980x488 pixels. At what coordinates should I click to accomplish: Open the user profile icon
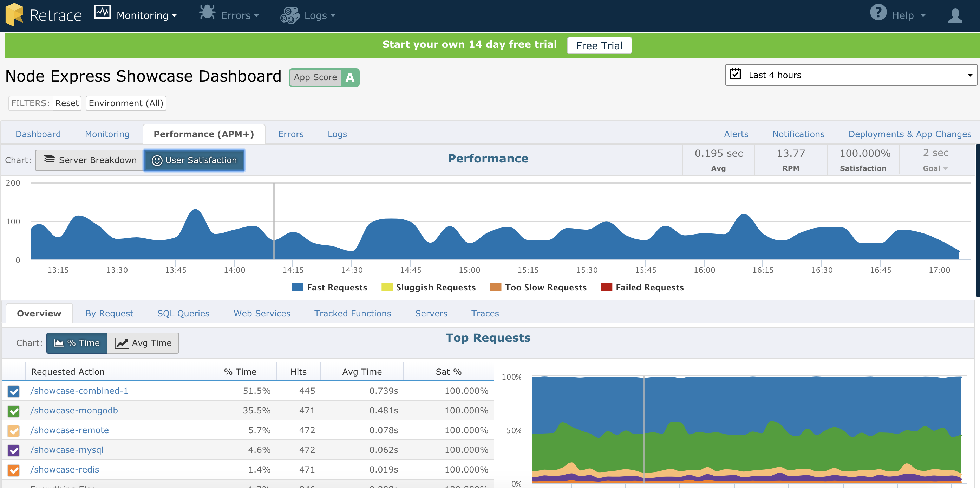pos(955,15)
